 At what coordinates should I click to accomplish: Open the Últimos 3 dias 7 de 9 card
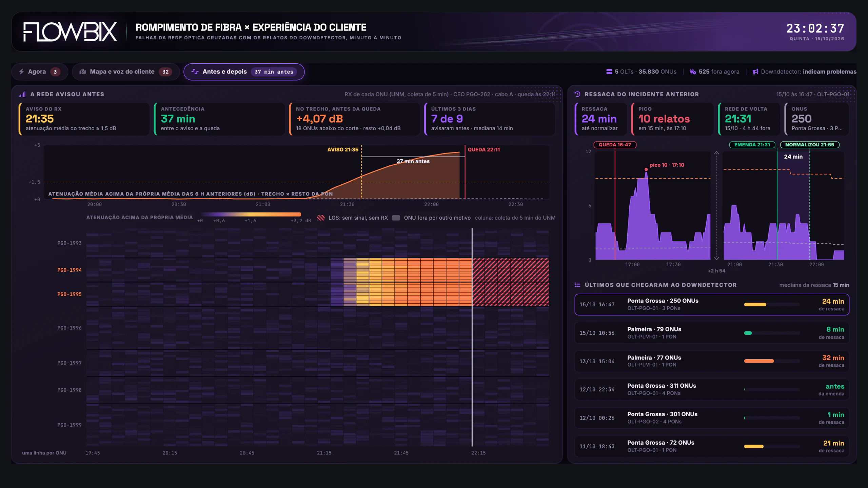[490, 119]
